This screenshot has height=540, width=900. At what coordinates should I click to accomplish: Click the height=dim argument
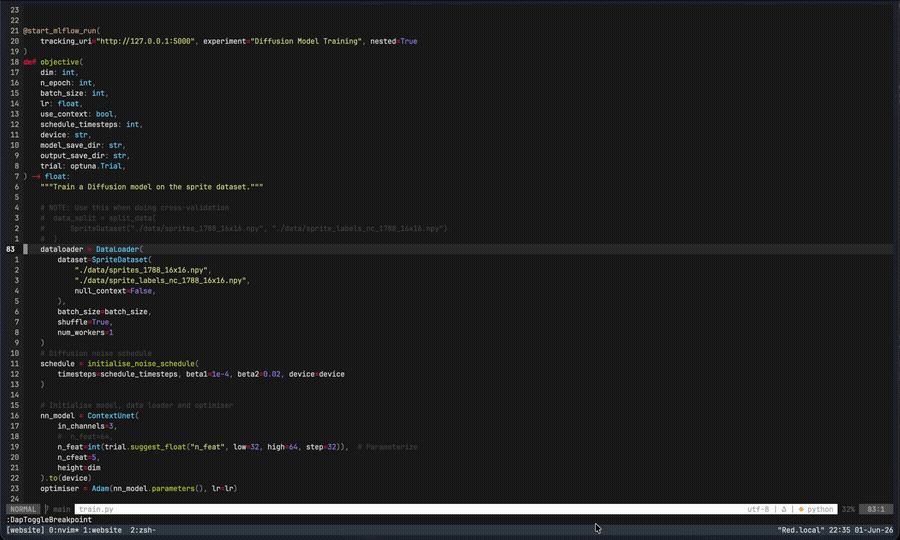pos(79,468)
